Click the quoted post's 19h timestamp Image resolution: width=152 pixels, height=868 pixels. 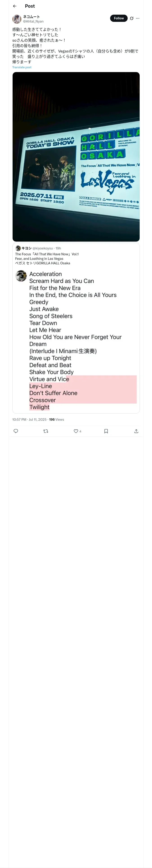tap(58, 248)
